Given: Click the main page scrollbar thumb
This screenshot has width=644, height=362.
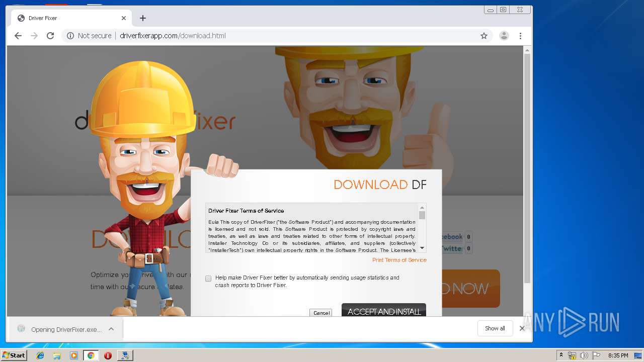Looking at the screenshot, I should [x=527, y=168].
